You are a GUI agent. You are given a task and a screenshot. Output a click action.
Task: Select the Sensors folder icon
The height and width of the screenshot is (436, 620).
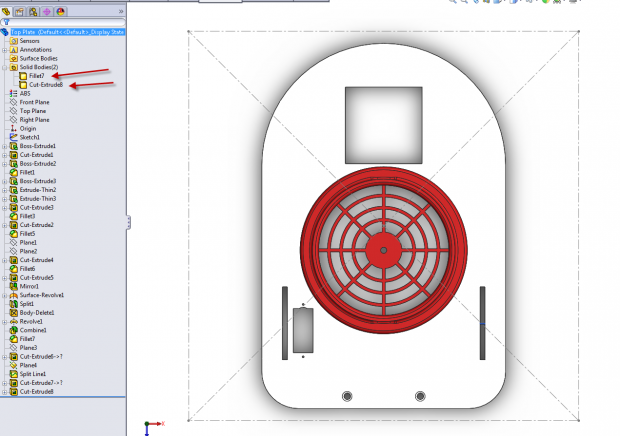click(13, 41)
